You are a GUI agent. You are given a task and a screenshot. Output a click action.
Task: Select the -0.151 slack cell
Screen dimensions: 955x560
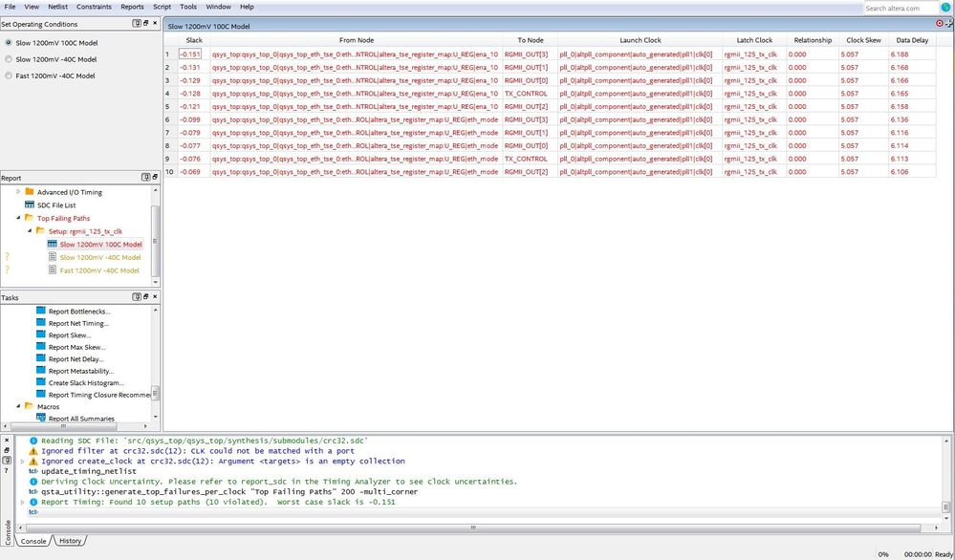tap(190, 54)
